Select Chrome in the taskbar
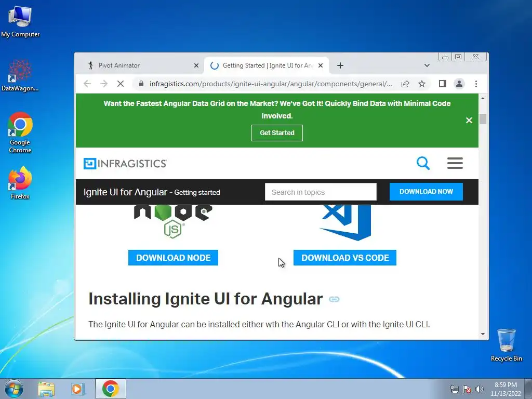Image resolution: width=532 pixels, height=399 pixels. (110, 389)
